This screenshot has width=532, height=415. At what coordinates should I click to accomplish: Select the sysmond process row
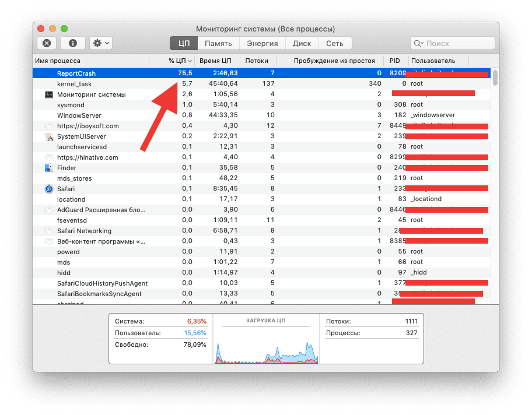point(261,105)
